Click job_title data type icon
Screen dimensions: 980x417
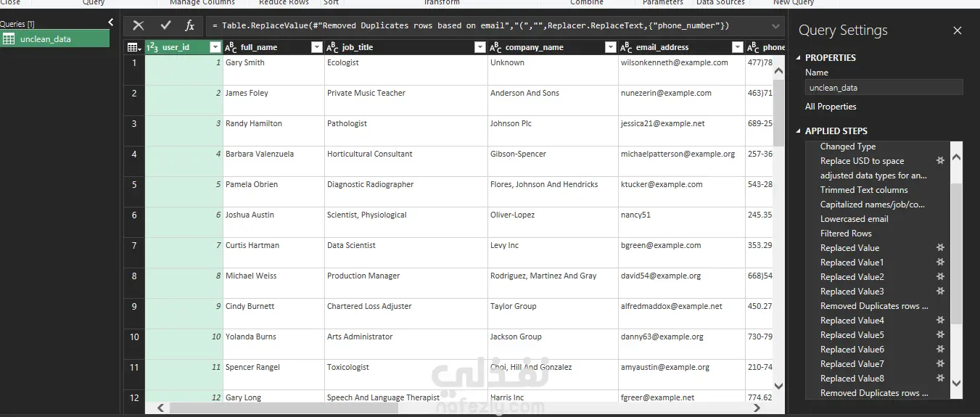(332, 47)
